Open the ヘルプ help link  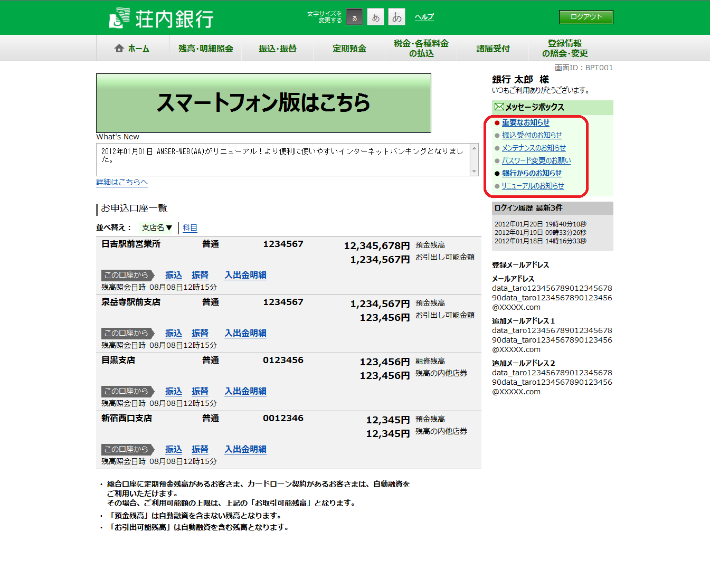coord(424,17)
